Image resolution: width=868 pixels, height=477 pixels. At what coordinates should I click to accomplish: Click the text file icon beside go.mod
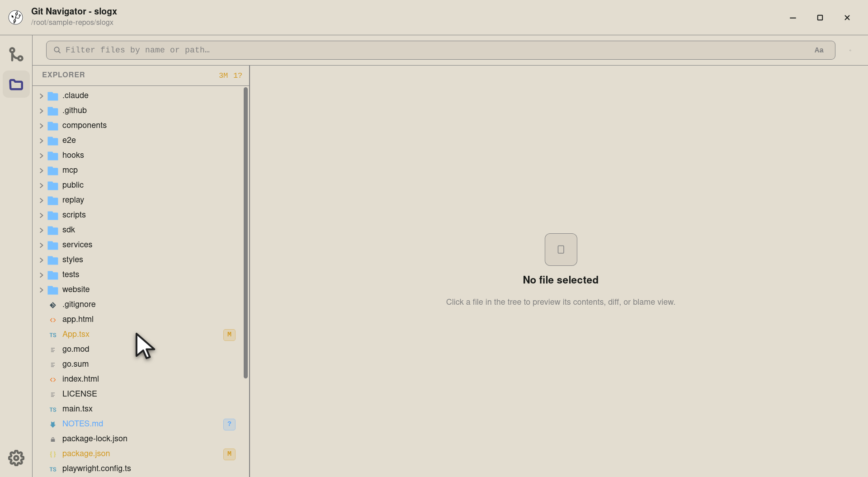(x=53, y=349)
